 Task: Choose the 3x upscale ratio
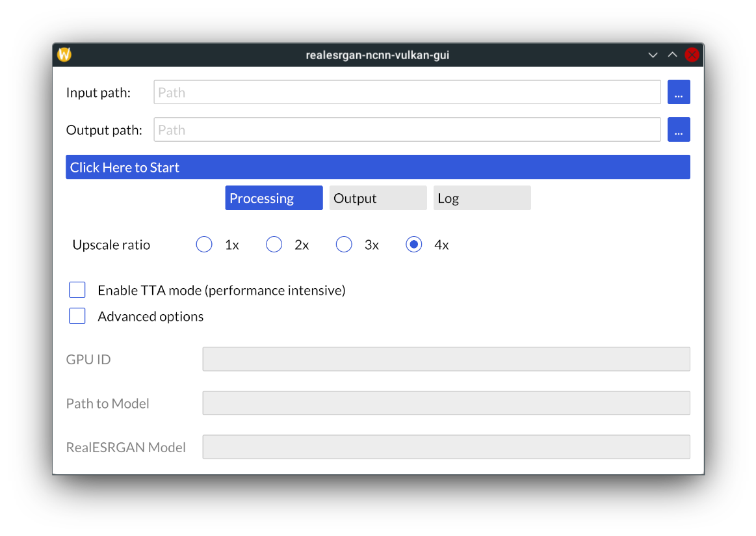pos(344,245)
